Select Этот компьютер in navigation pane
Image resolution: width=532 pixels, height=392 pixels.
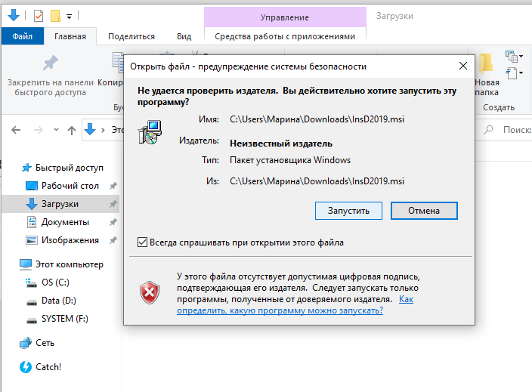click(61, 264)
